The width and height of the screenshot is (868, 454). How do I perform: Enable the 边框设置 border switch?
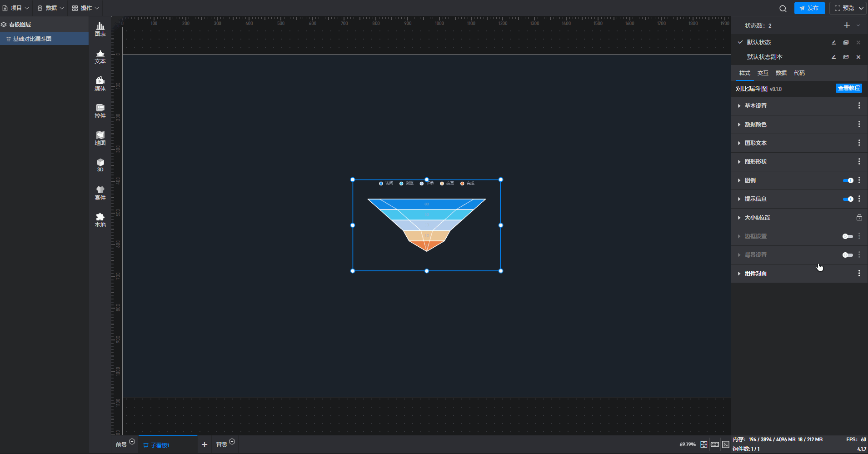tap(848, 236)
